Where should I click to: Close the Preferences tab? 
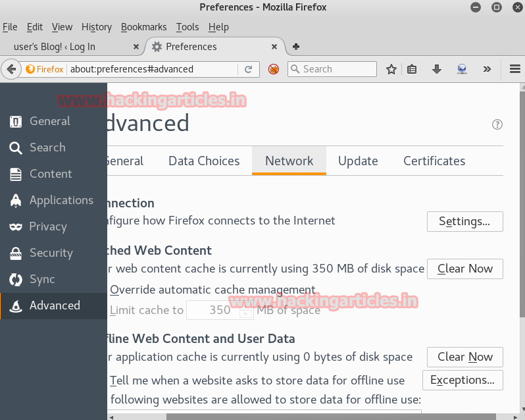point(274,47)
